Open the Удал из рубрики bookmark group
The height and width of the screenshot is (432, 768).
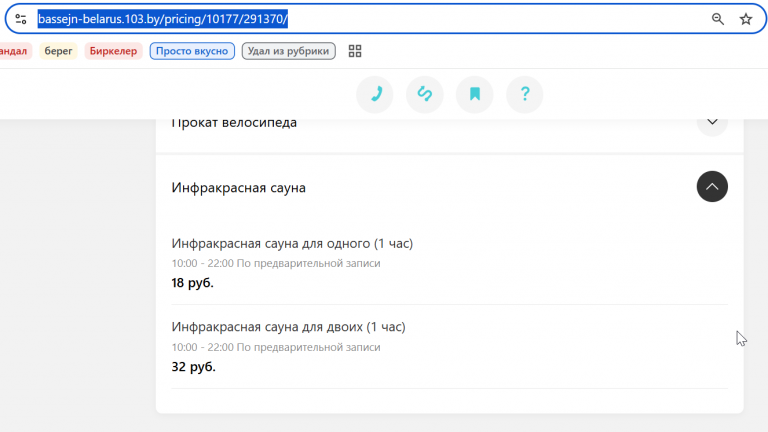click(x=288, y=51)
